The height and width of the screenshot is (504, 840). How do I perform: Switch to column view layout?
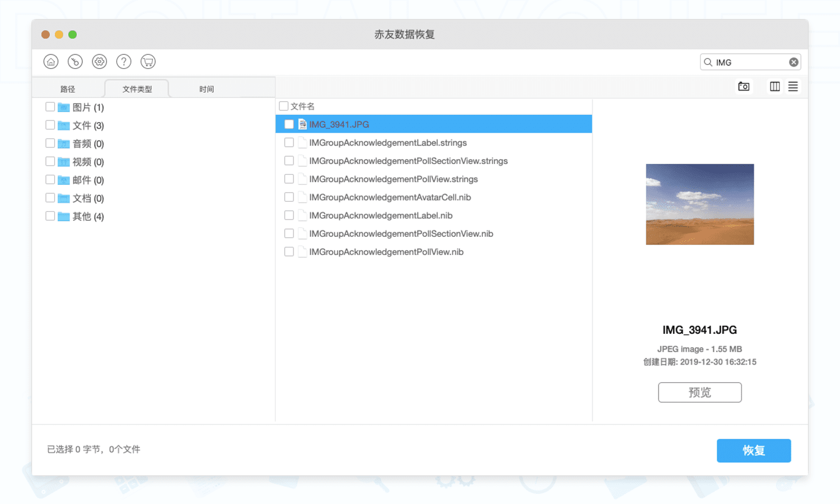click(774, 86)
